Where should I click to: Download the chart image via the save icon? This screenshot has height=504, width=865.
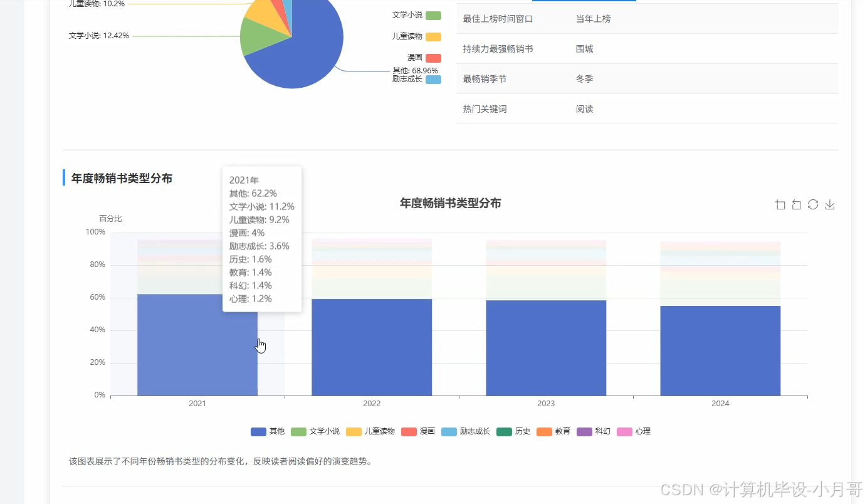tap(829, 204)
